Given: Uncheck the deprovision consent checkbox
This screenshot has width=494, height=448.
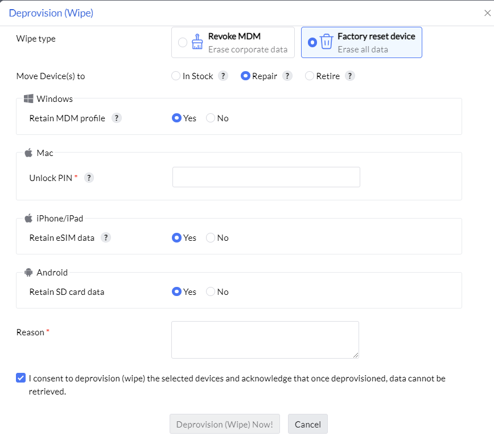Looking at the screenshot, I should 21,377.
